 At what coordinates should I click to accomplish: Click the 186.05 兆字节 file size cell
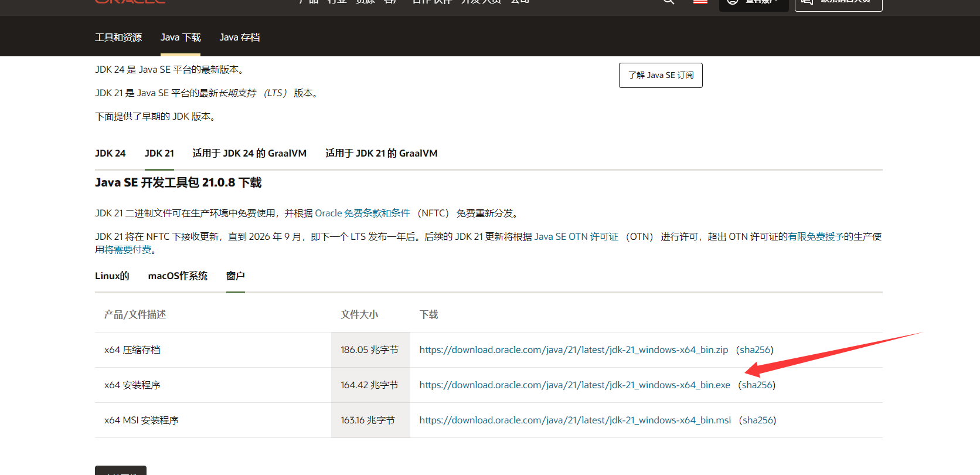pos(370,350)
